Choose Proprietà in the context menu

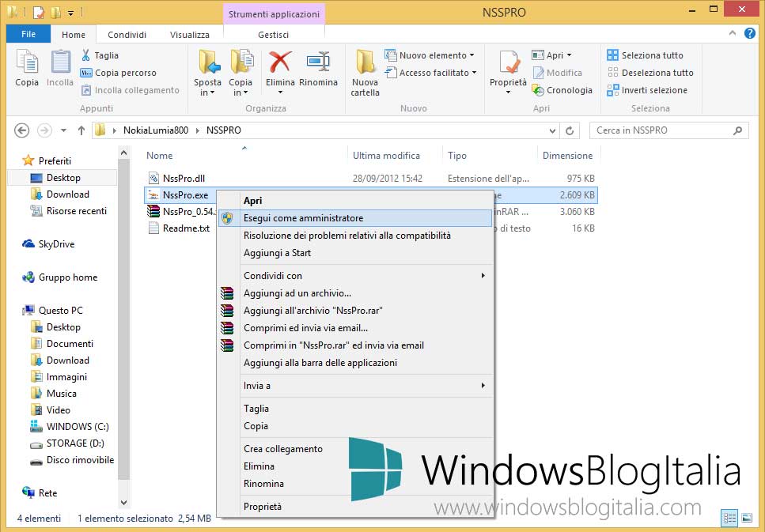[355, 507]
